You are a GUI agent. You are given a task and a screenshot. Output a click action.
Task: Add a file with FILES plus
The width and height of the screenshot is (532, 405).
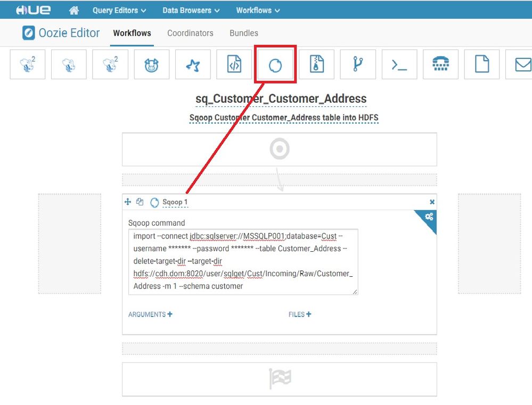point(300,315)
